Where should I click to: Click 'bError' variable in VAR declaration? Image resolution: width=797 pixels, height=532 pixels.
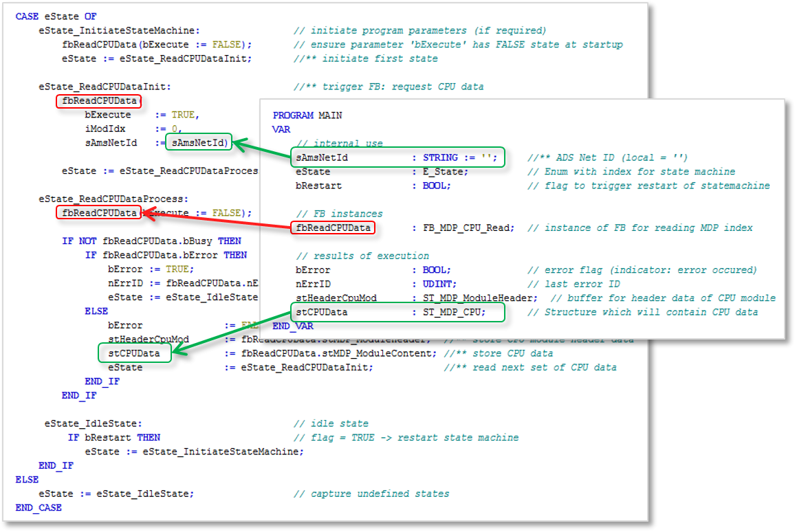click(313, 270)
